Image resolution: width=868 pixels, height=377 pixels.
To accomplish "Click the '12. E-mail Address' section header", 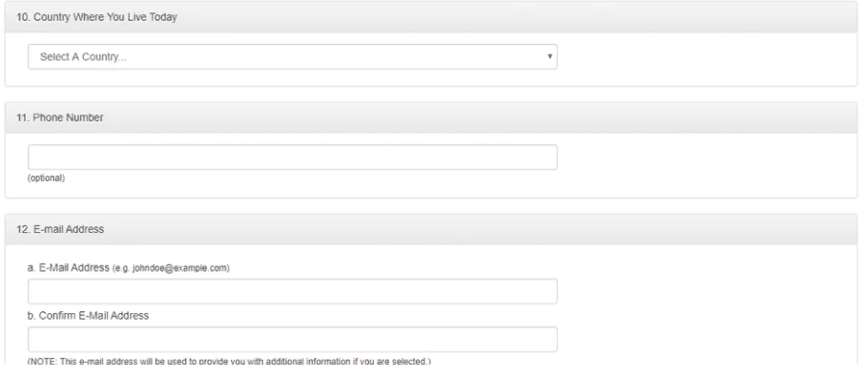I will click(x=60, y=229).
